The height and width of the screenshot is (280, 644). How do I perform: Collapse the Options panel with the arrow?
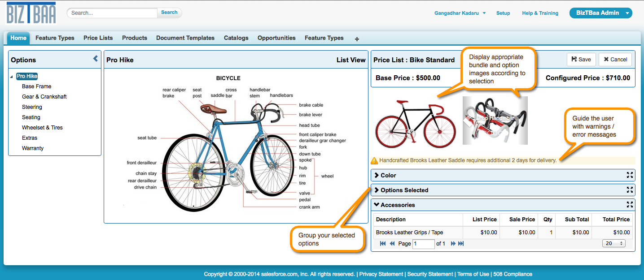(x=95, y=59)
